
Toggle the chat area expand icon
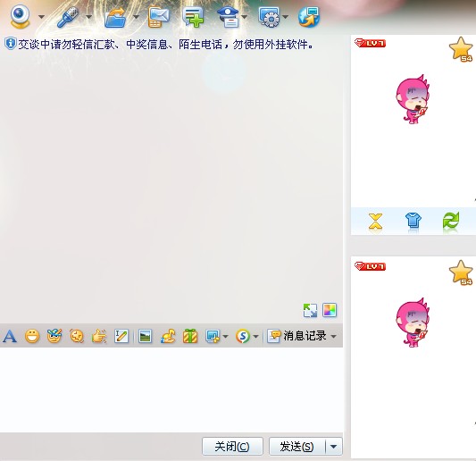[310, 310]
